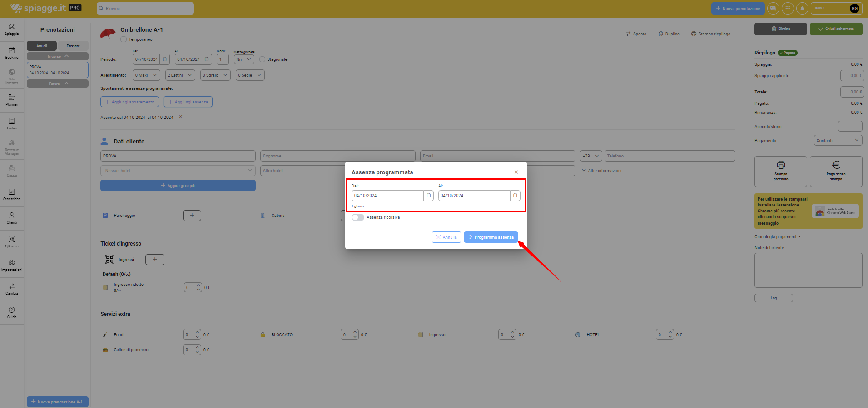868x408 pixels.
Task: Click Stampa preconto printer icon
Action: tap(781, 165)
